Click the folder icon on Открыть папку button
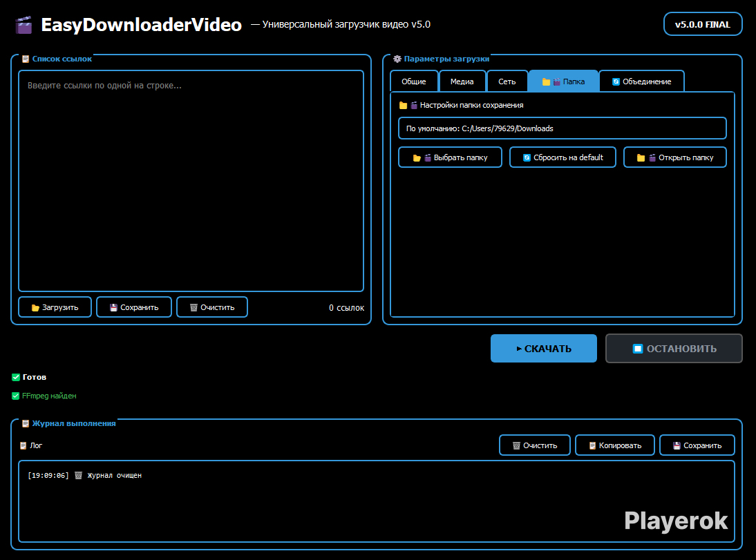The image size is (756, 560). (x=641, y=158)
